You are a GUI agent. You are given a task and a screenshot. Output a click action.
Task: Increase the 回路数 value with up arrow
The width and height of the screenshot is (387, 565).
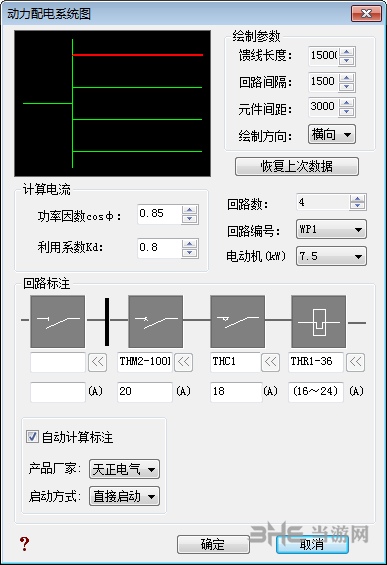pyautogui.click(x=357, y=198)
